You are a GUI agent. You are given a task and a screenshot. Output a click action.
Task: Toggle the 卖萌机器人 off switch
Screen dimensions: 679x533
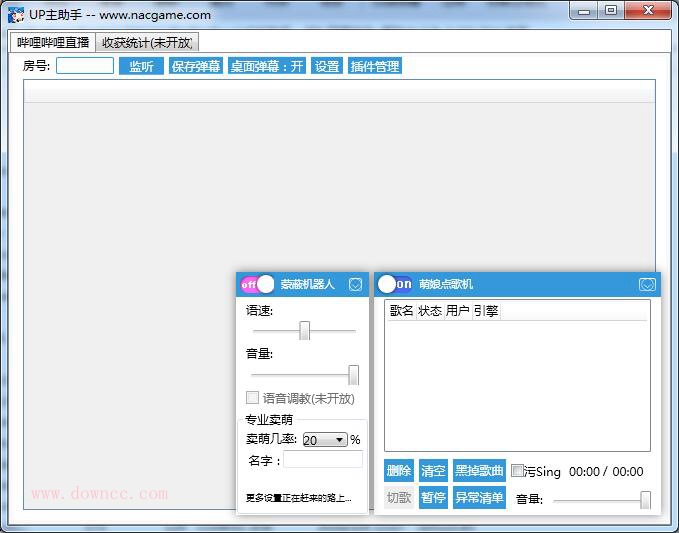257,284
